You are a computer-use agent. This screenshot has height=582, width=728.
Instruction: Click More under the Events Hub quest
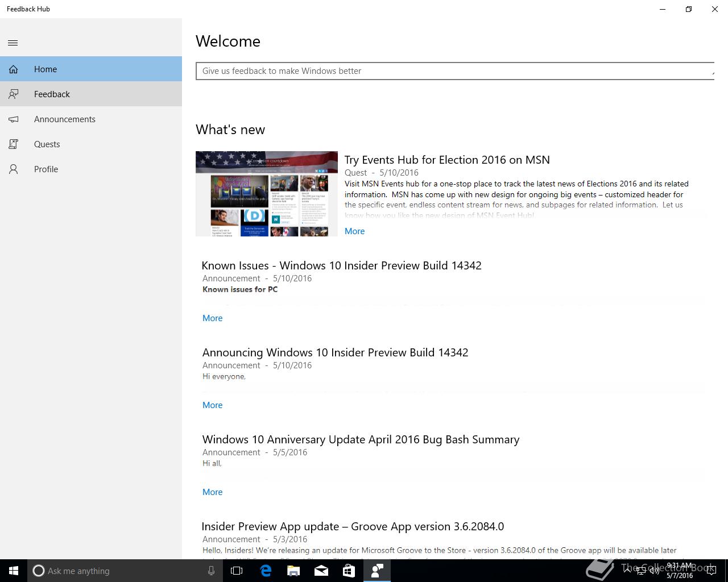354,231
